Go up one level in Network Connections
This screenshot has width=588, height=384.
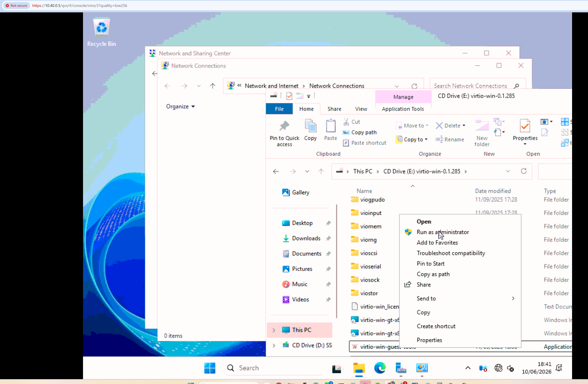pos(212,86)
